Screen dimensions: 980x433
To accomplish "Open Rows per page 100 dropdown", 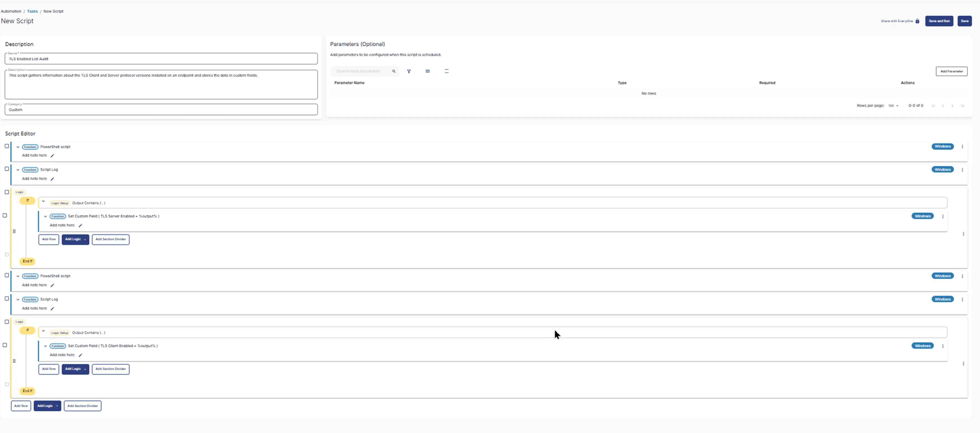I will [x=893, y=106].
